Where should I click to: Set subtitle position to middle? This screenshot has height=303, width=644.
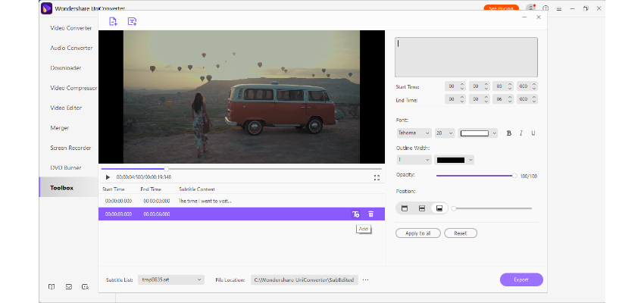[421, 208]
